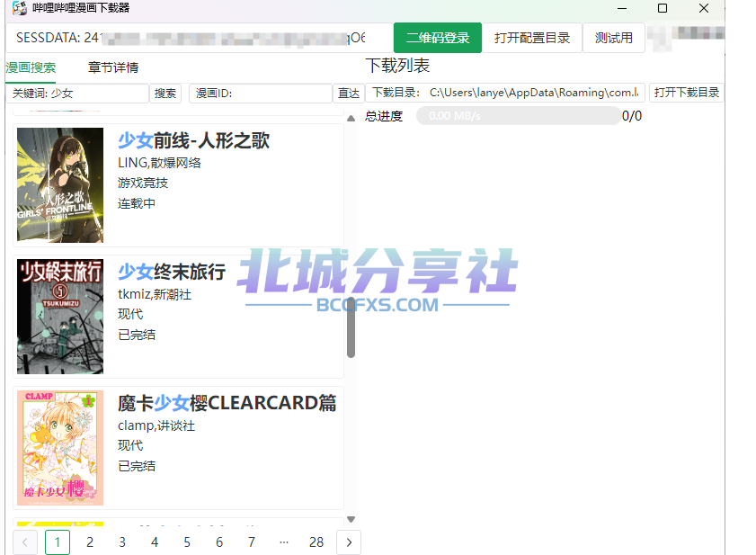
Task: Click the results list scrollbar thumb
Action: tap(351, 327)
